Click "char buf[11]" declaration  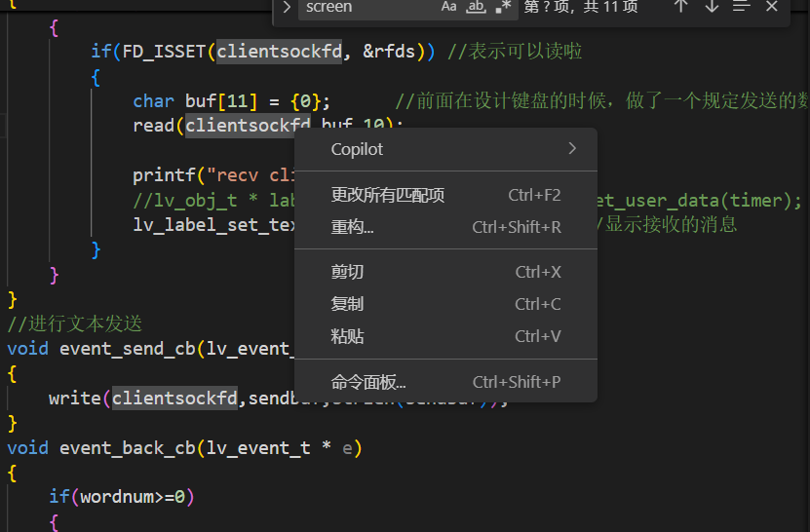pyautogui.click(x=195, y=101)
